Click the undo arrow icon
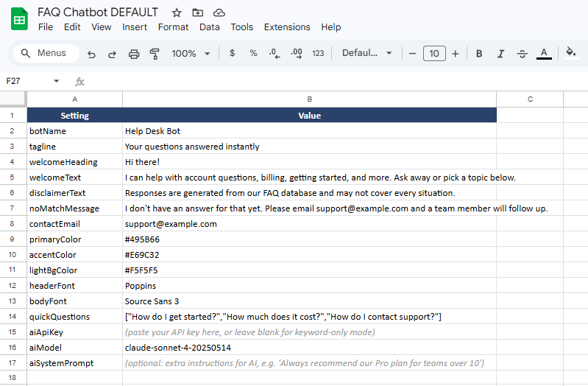The image size is (588, 386). click(91, 54)
